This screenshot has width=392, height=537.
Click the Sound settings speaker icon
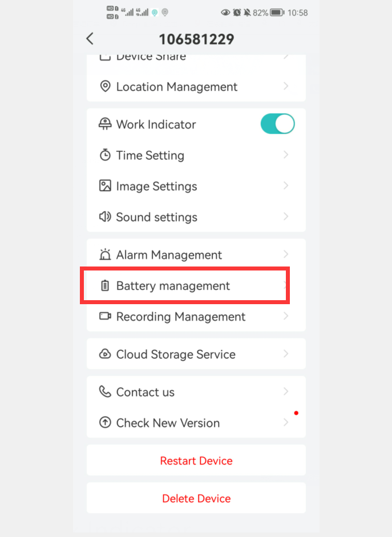105,216
